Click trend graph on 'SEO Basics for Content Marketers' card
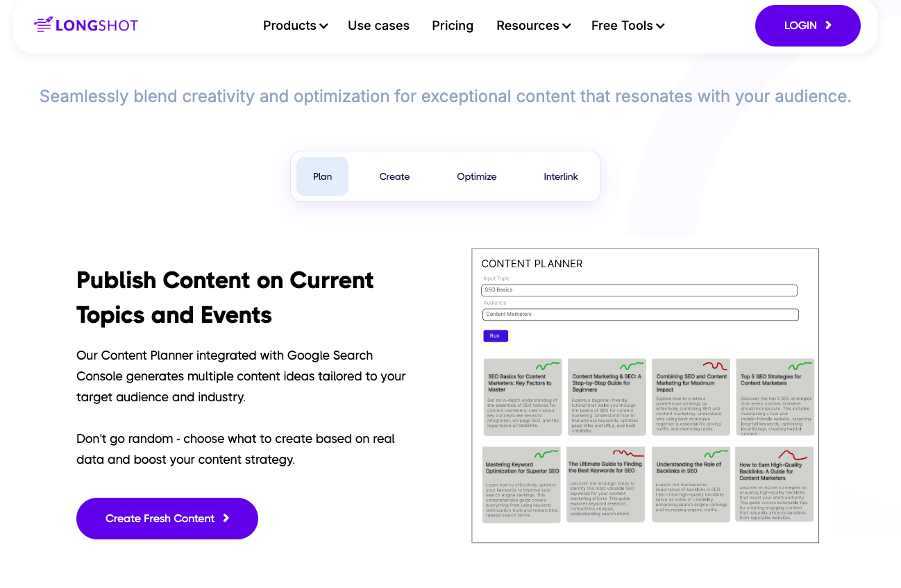901x588 pixels. pos(548,366)
